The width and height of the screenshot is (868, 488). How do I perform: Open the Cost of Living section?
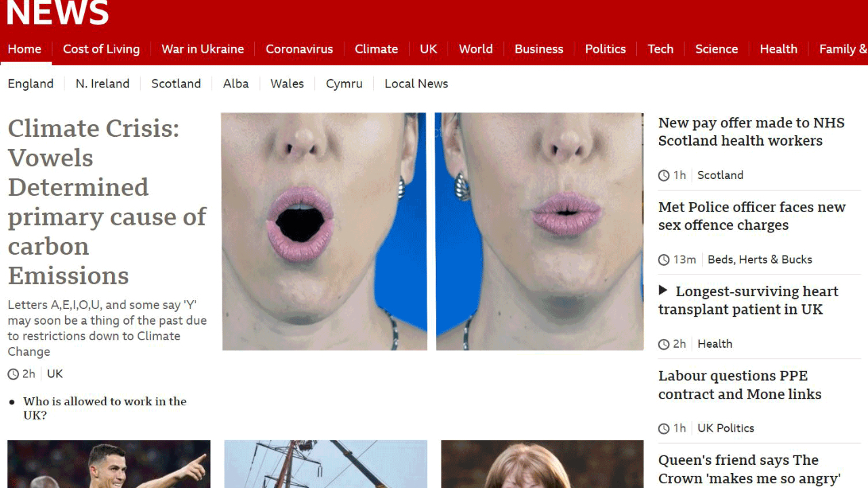pyautogui.click(x=101, y=49)
